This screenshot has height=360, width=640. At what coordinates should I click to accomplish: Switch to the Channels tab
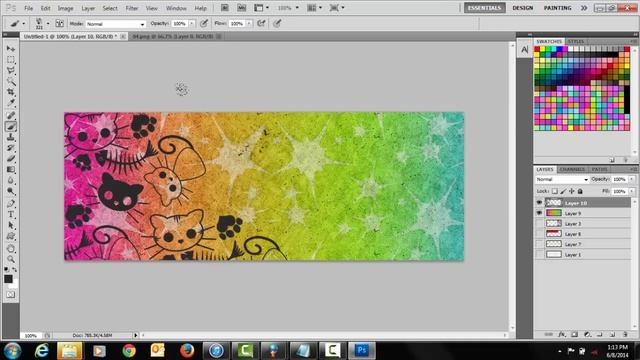coord(572,169)
